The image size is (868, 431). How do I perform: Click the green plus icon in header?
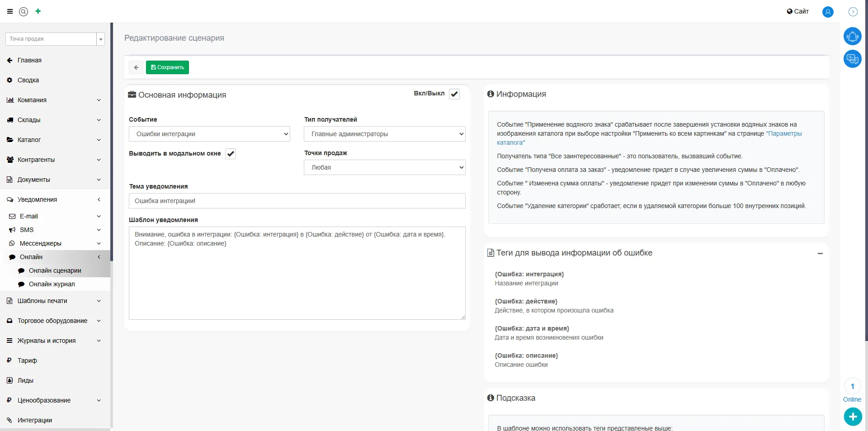(38, 11)
